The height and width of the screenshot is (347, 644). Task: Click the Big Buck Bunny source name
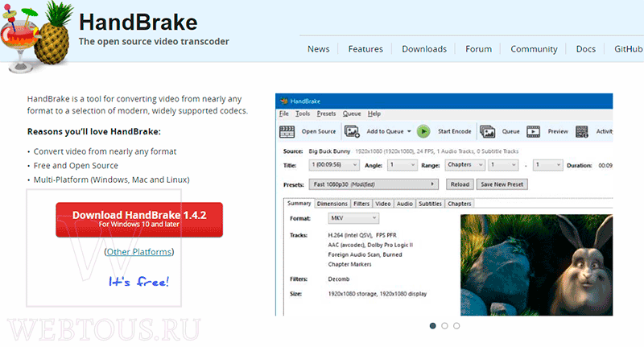(x=329, y=151)
